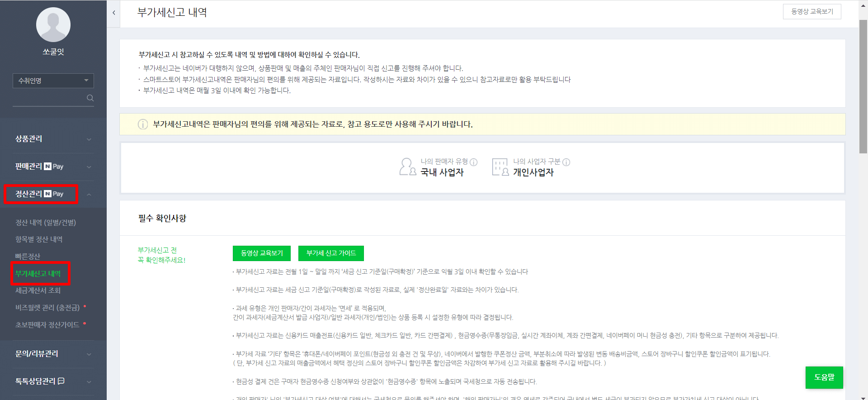Open 비즈월렛 관리 (충전금) item
Screen dimensions: 868x400
pyautogui.click(x=47, y=308)
